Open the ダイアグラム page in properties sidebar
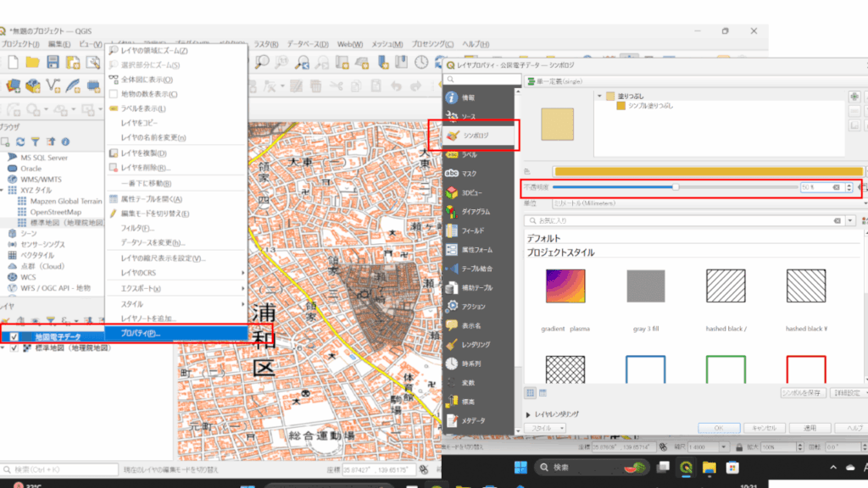 pos(479,212)
